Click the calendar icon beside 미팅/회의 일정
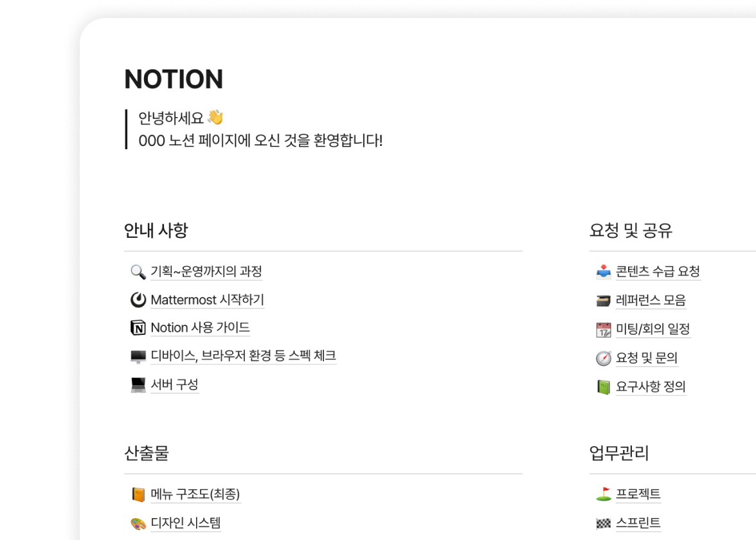Screen dimensions: 756x540 pos(603,329)
